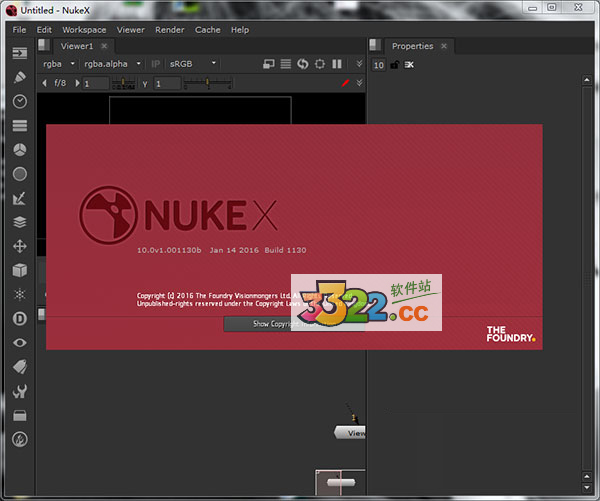Screen dimensions: 600x501
Task: Open the 3D nodes cube icon
Action: coord(20,270)
